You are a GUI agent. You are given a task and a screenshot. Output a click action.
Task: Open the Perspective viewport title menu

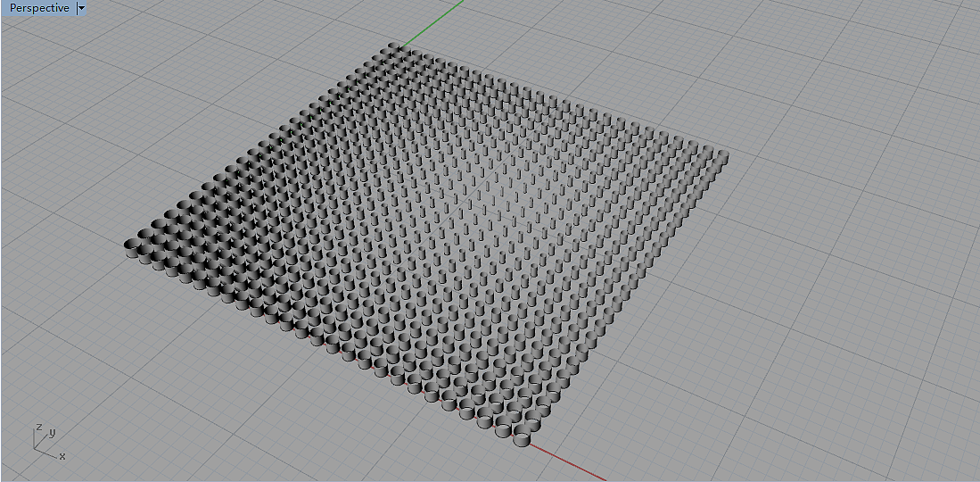click(x=38, y=8)
